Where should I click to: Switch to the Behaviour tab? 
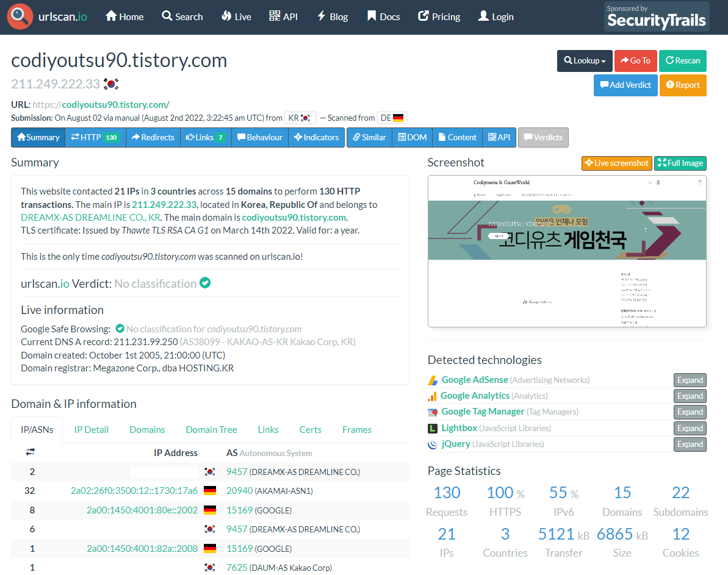point(259,137)
